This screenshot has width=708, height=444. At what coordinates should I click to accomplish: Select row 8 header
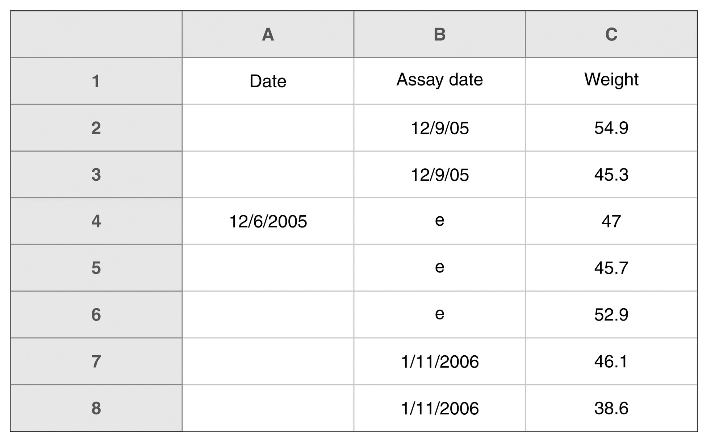pyautogui.click(x=96, y=408)
